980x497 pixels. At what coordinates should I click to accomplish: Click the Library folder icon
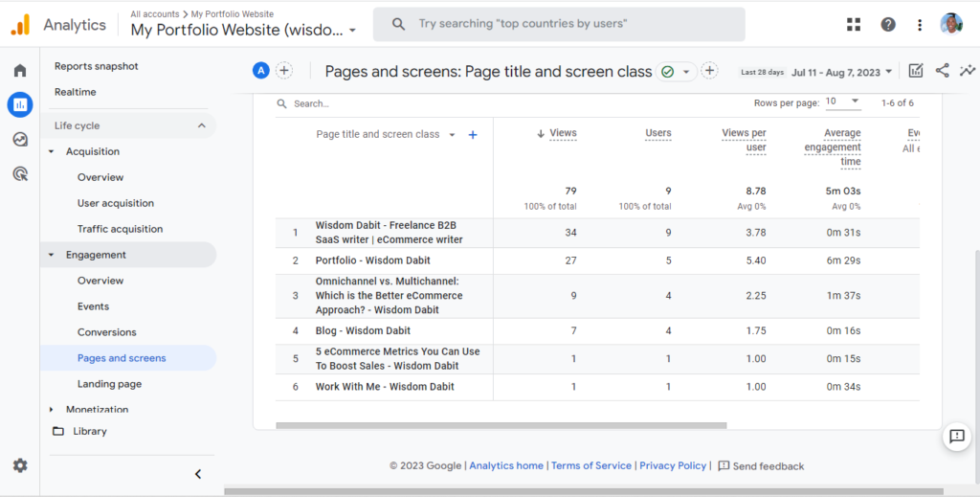click(x=58, y=431)
